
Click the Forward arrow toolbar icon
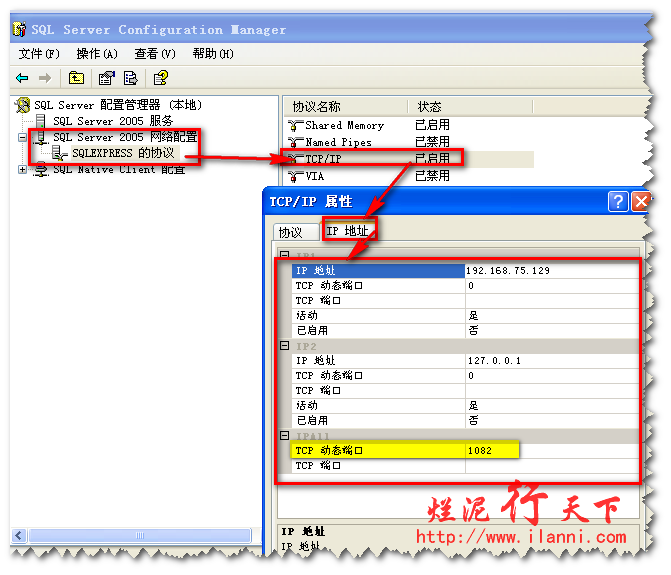[45, 78]
